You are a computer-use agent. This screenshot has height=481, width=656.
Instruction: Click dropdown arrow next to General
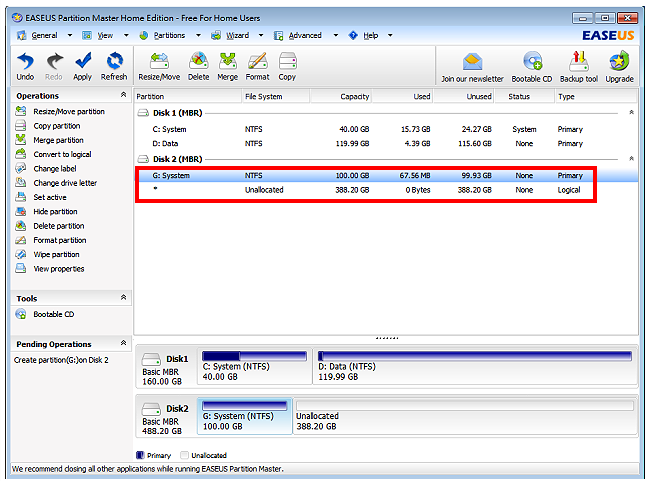[x=70, y=36]
